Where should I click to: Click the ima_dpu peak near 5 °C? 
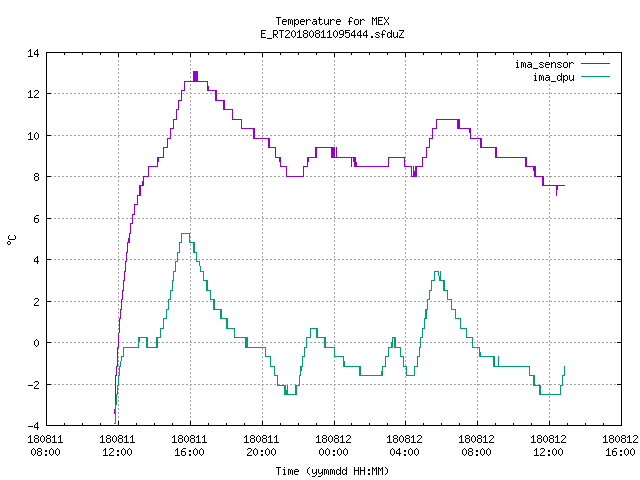[185, 233]
